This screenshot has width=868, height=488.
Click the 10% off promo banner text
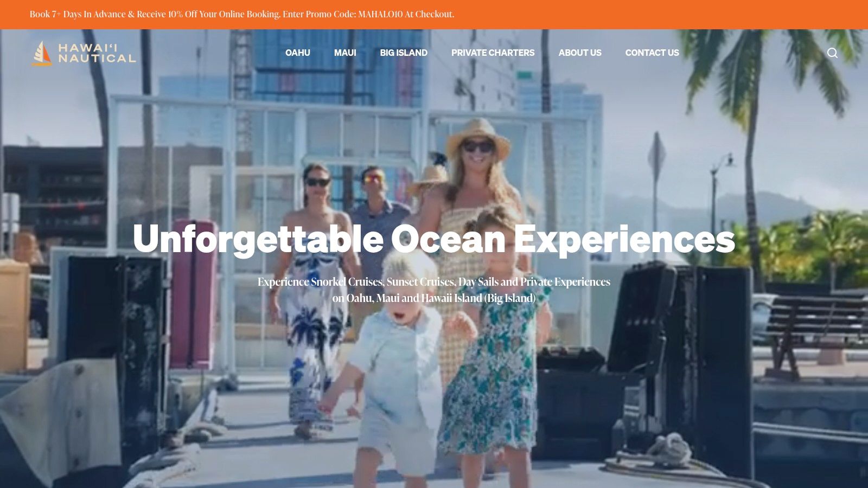pos(242,14)
